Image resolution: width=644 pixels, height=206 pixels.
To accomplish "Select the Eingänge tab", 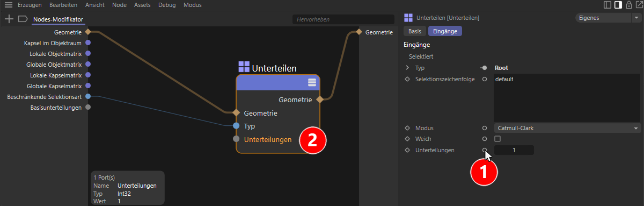I will 445,31.
